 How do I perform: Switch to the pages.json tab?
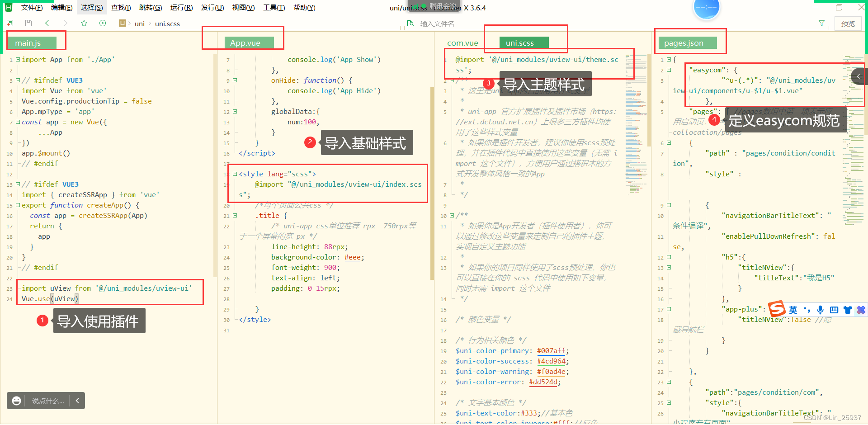click(688, 43)
